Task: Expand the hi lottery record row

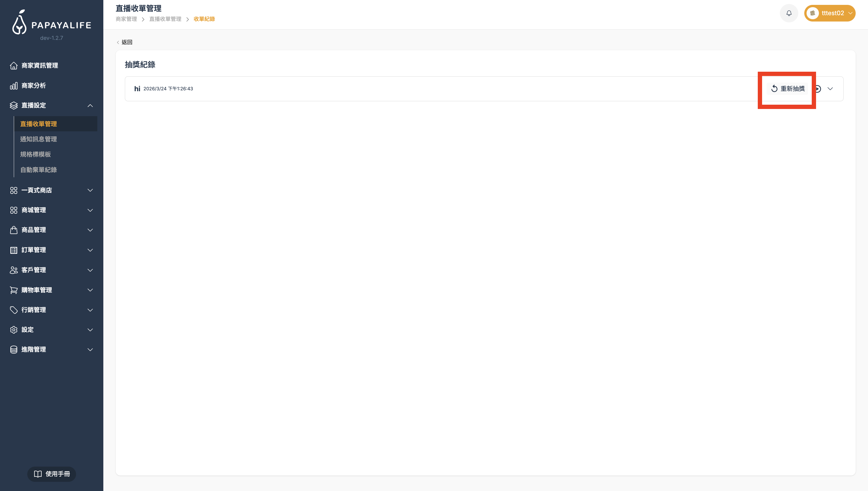Action: point(830,89)
